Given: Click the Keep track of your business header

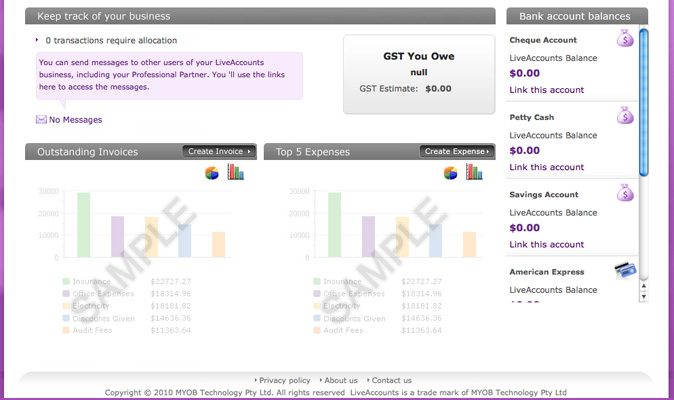Looking at the screenshot, I should [x=260, y=16].
